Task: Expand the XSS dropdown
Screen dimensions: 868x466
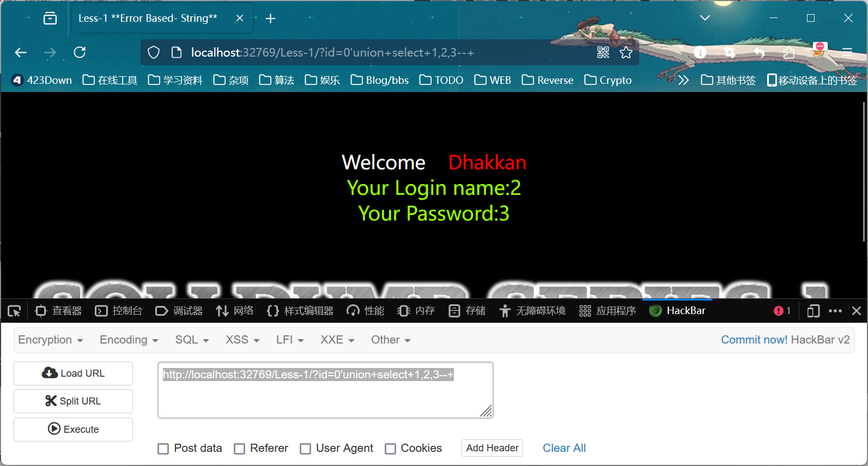Action: point(242,340)
